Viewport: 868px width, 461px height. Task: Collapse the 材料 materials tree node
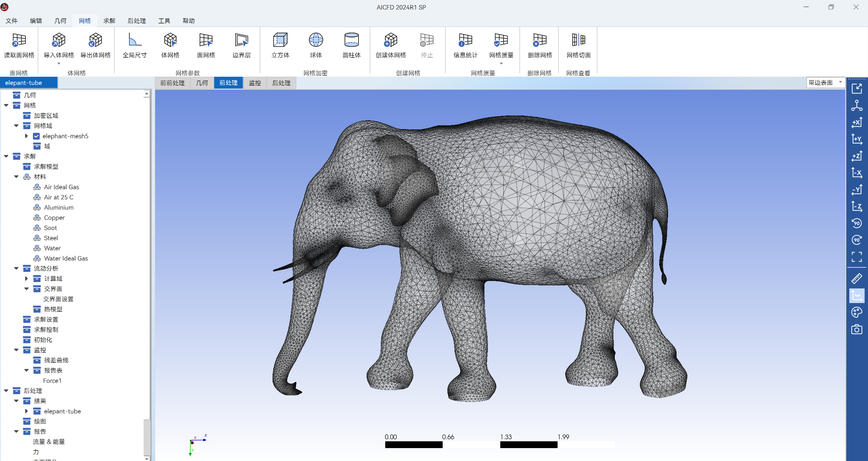pos(16,177)
